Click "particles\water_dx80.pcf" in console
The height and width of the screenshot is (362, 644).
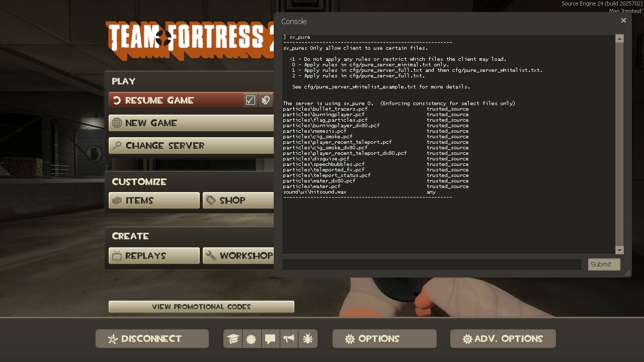point(319,181)
